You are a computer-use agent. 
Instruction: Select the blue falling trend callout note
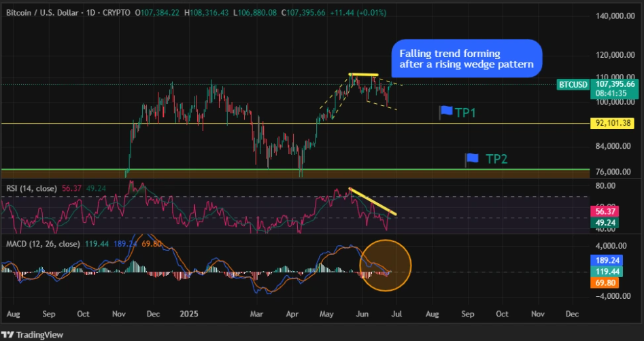[x=467, y=58]
